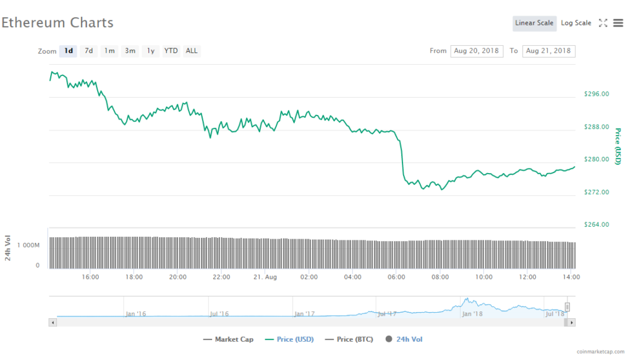Open the chart hamburger menu
The width and height of the screenshot is (633, 364).
click(x=618, y=23)
